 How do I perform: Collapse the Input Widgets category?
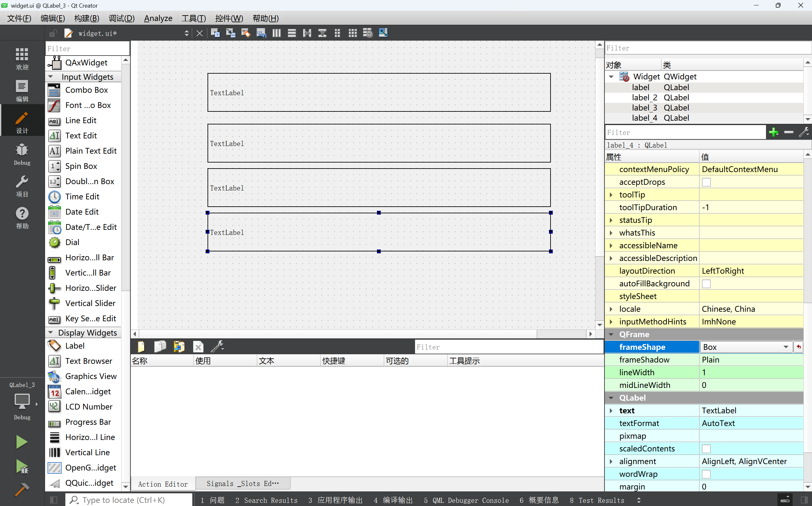click(50, 77)
